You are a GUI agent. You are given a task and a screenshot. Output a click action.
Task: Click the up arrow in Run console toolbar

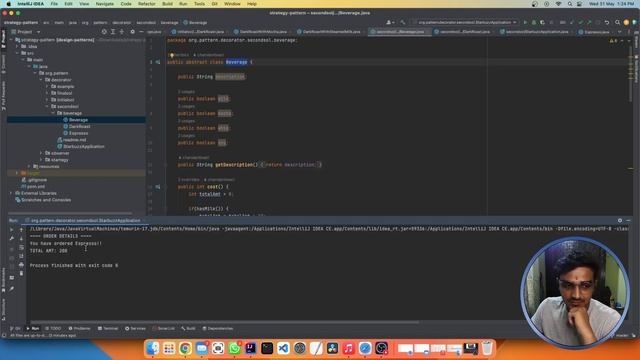(x=21, y=230)
